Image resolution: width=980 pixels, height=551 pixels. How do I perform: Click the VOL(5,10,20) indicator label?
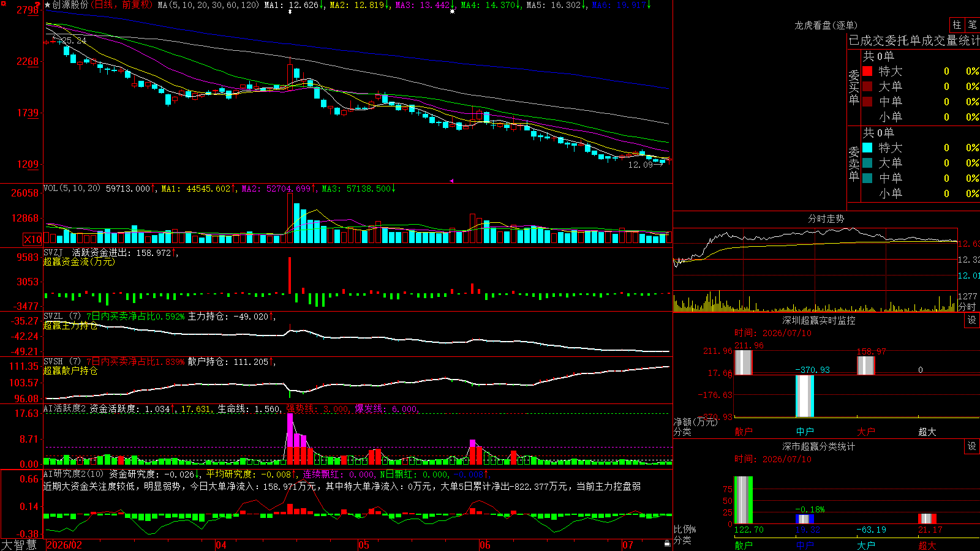pyautogui.click(x=72, y=189)
